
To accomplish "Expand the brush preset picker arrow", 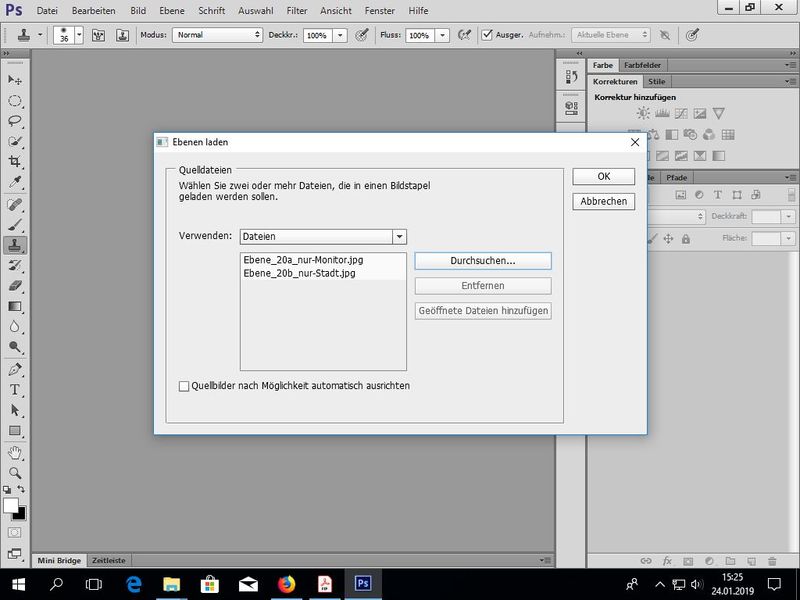I will [78, 34].
